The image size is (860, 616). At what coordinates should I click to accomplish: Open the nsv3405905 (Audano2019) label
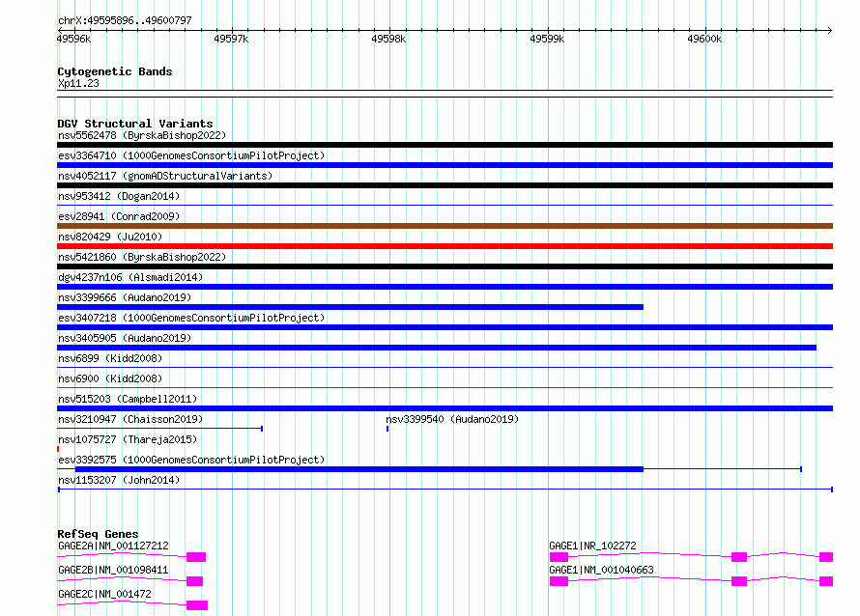(x=125, y=338)
